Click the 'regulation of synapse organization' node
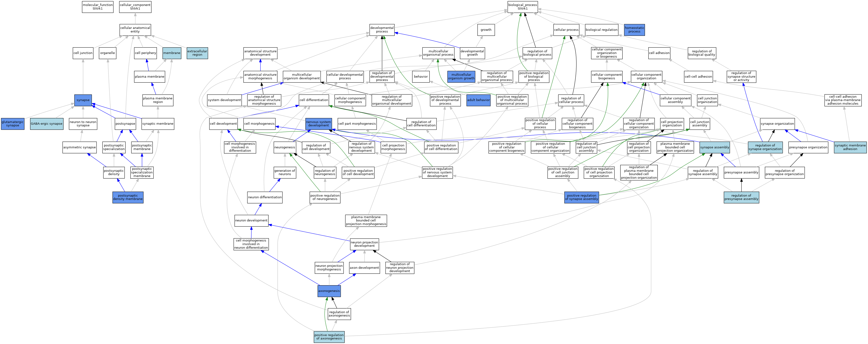 point(765,147)
